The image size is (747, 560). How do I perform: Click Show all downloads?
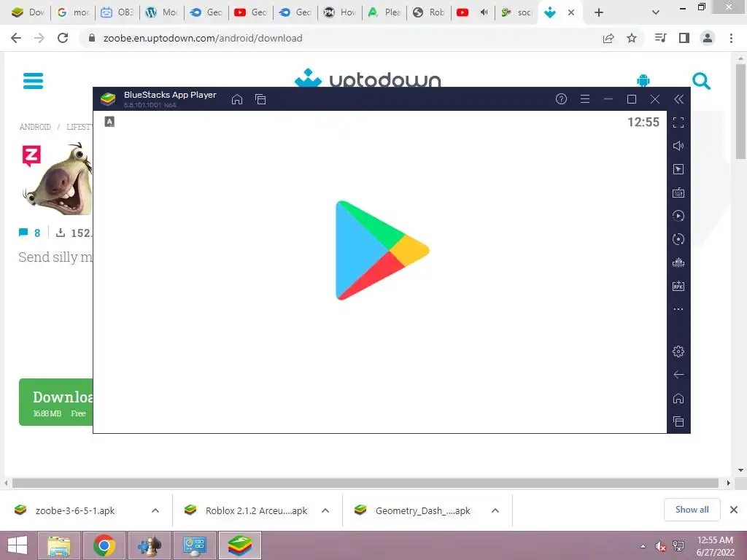pos(692,510)
